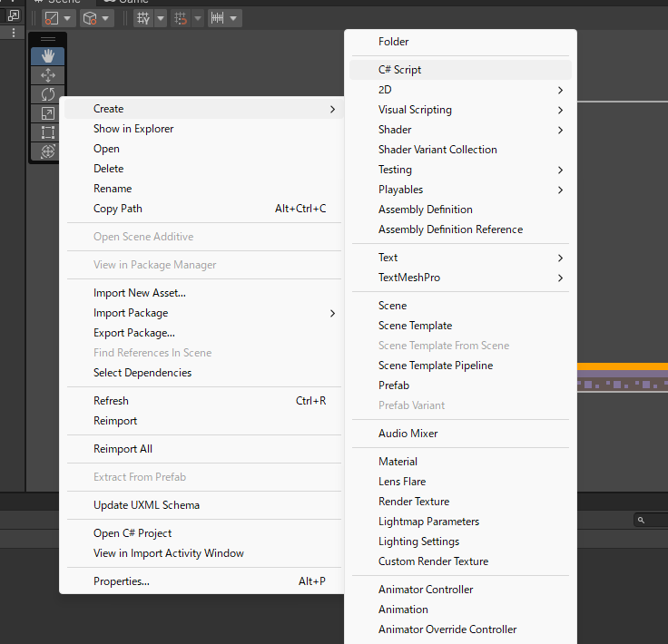Create a new Material
The image size is (668, 644).
point(460,462)
